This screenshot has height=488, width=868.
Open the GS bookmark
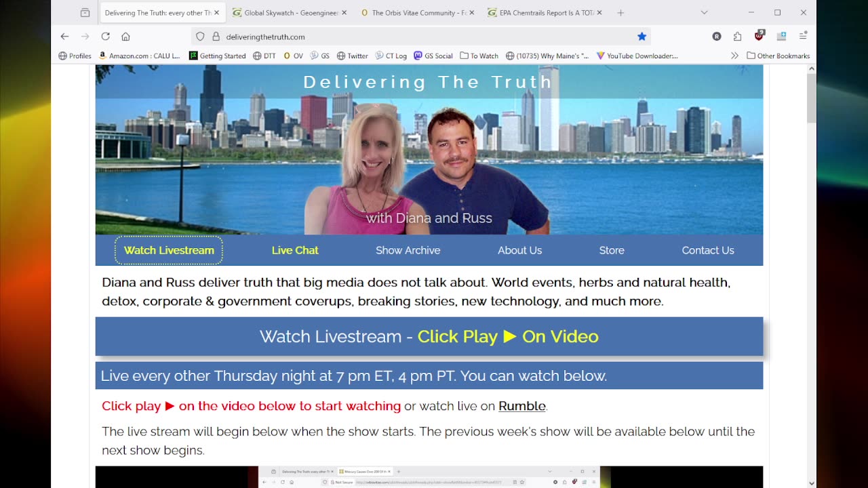point(320,56)
